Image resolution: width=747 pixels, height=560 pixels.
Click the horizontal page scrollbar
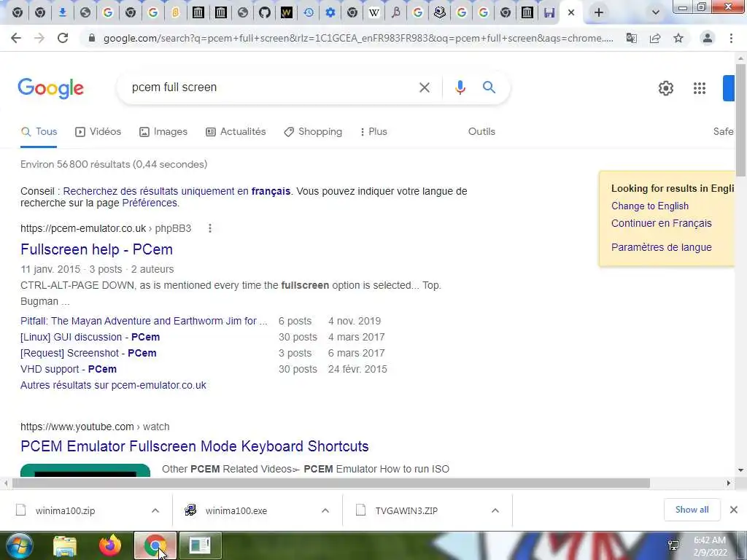point(330,483)
